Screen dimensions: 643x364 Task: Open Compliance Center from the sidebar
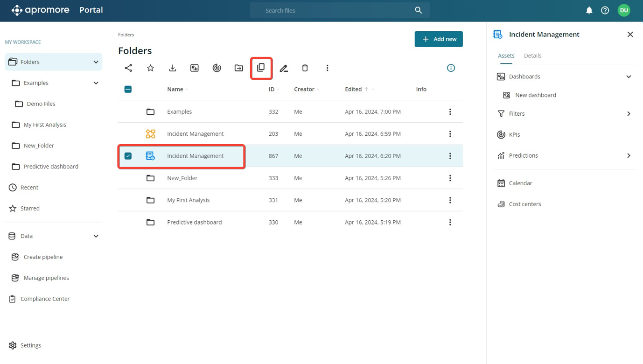tap(45, 299)
